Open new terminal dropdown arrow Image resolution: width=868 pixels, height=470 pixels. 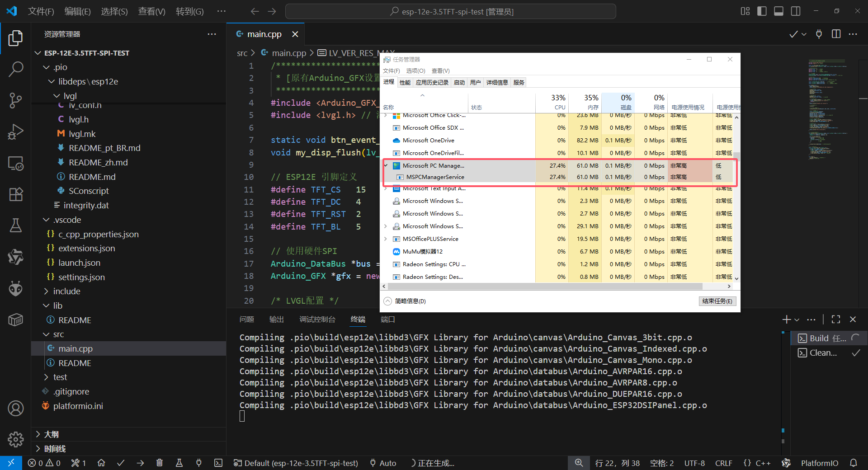click(x=797, y=320)
